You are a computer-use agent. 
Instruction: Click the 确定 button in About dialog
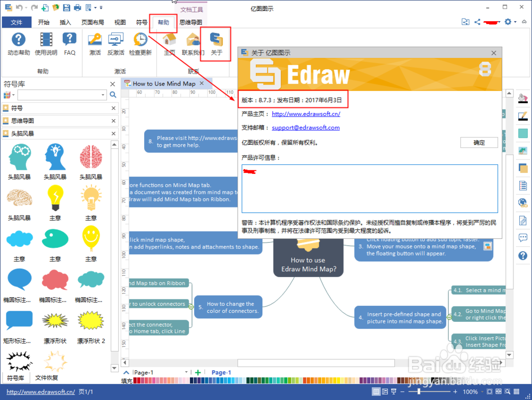point(478,143)
